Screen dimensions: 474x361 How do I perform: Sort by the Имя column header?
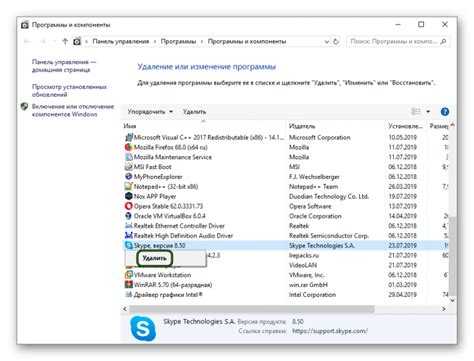pos(130,126)
